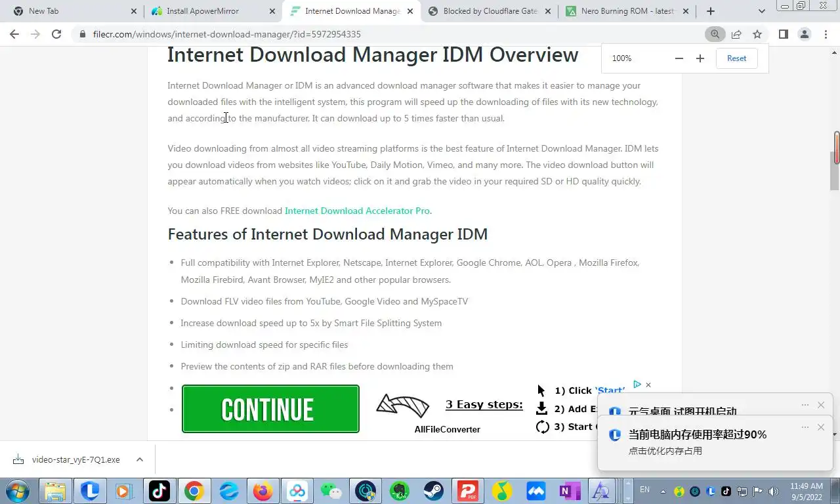Open Evernote elephant icon in taskbar
This screenshot has height=504, width=840.
(399, 491)
